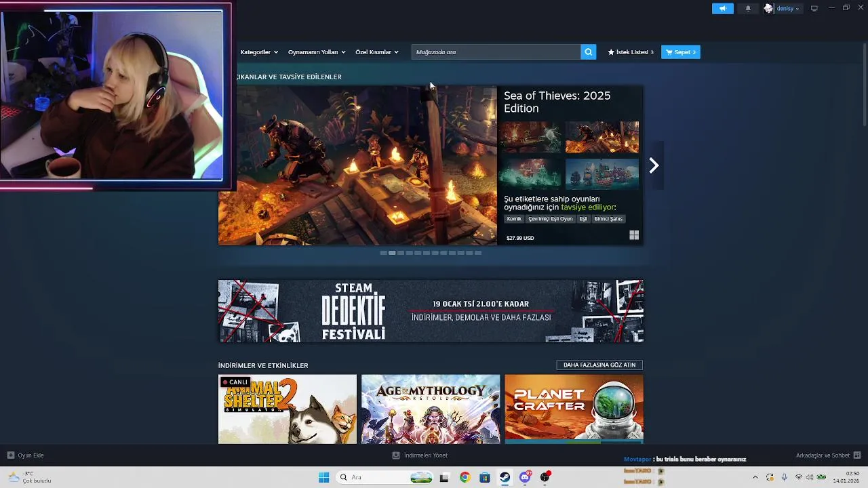Click the Çevrimiçi Eşli Oyun tag
This screenshot has width=868, height=488.
pos(551,219)
